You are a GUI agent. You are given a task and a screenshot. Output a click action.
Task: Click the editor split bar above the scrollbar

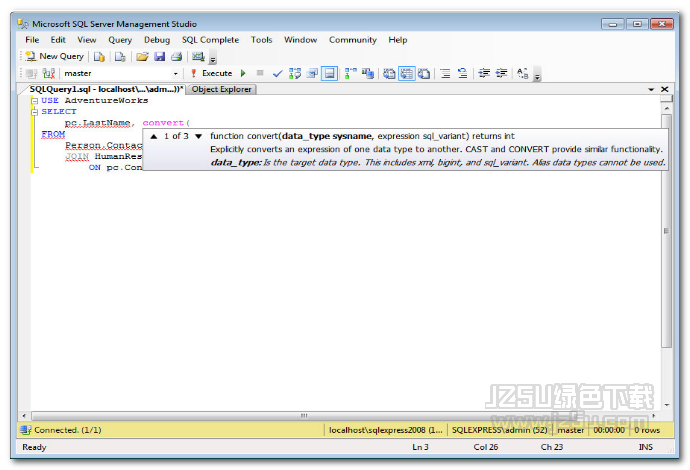[666, 99]
